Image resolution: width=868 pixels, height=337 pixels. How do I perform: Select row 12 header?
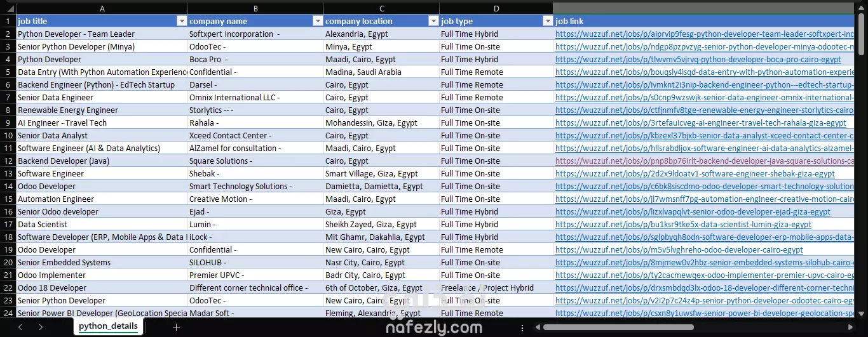8,161
